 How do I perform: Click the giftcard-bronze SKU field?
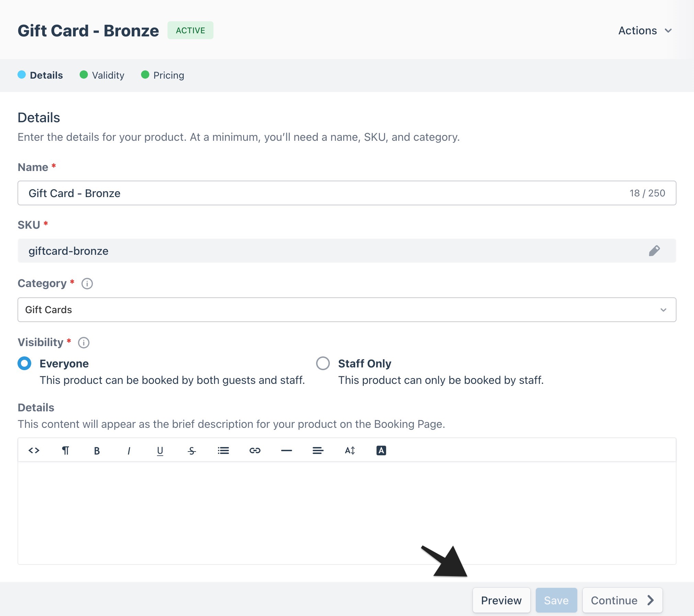pos(347,251)
